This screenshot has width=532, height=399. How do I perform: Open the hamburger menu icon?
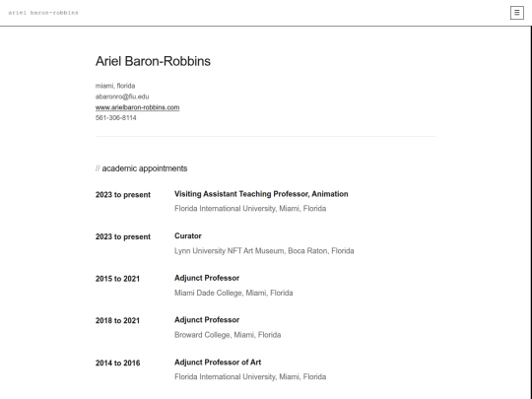click(517, 13)
